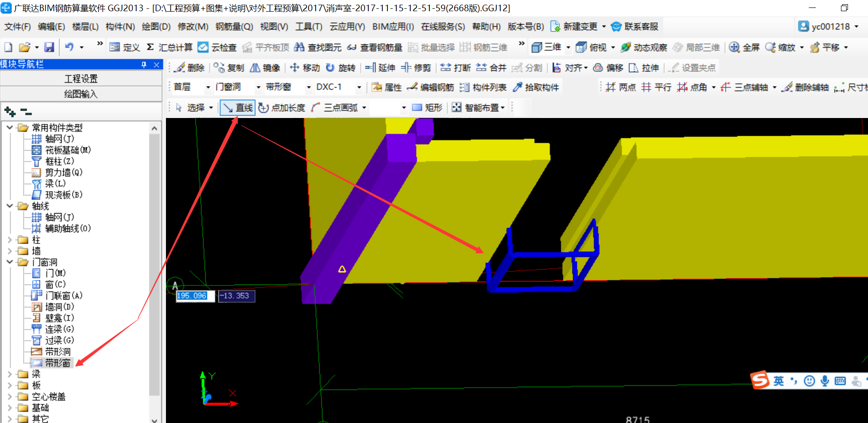Select 带形窗 in the tree
Screen dimensions: 868x423
[x=58, y=363]
